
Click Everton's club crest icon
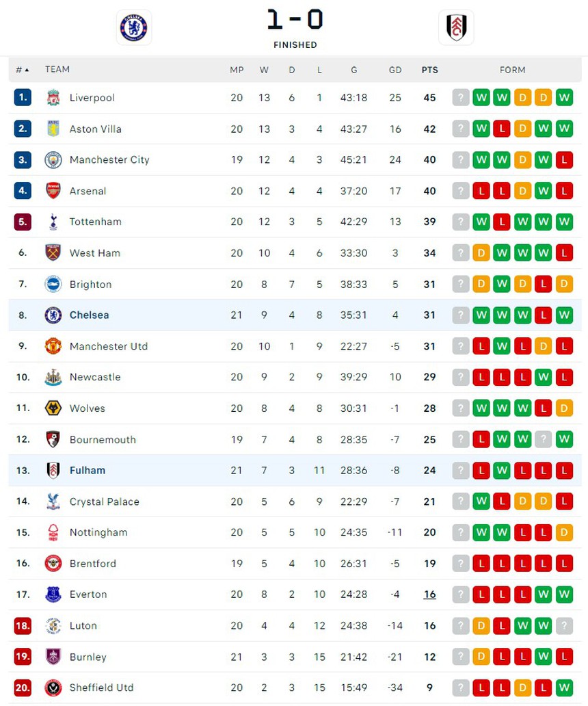(x=53, y=594)
